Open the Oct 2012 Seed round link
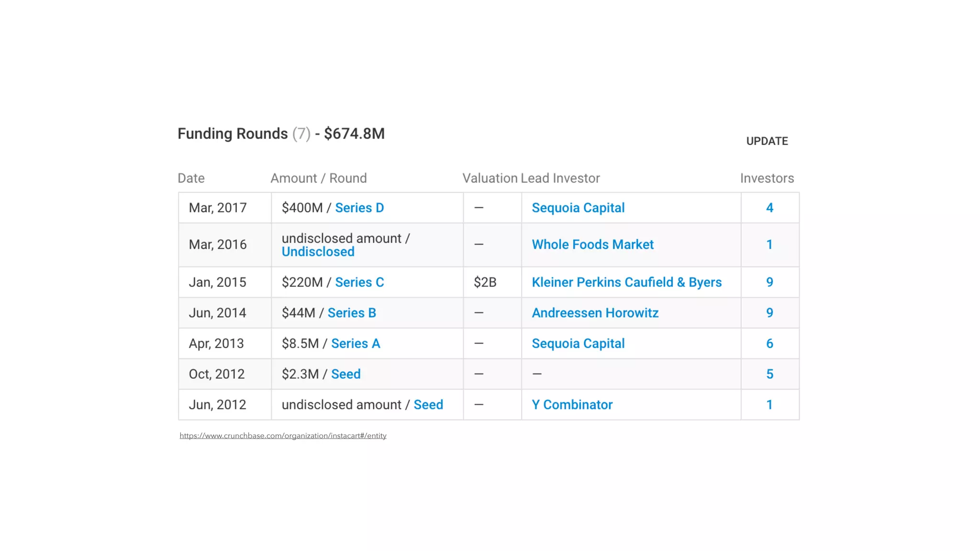This screenshot has height=551, width=980. pos(345,374)
